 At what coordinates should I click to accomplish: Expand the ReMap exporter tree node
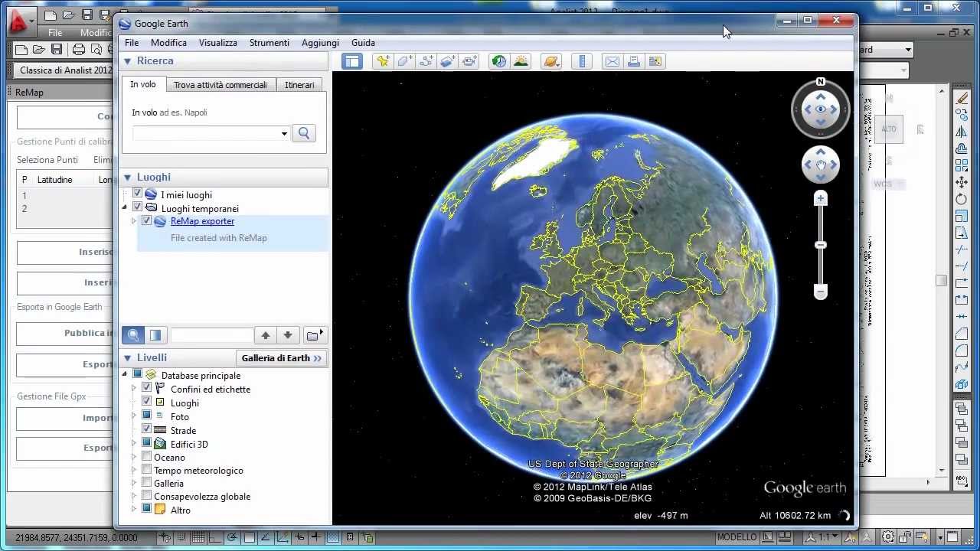click(x=134, y=221)
